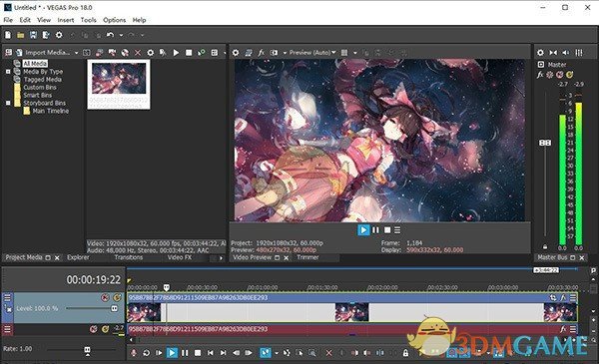Open the Help menu
The image size is (599, 364).
click(x=139, y=20)
